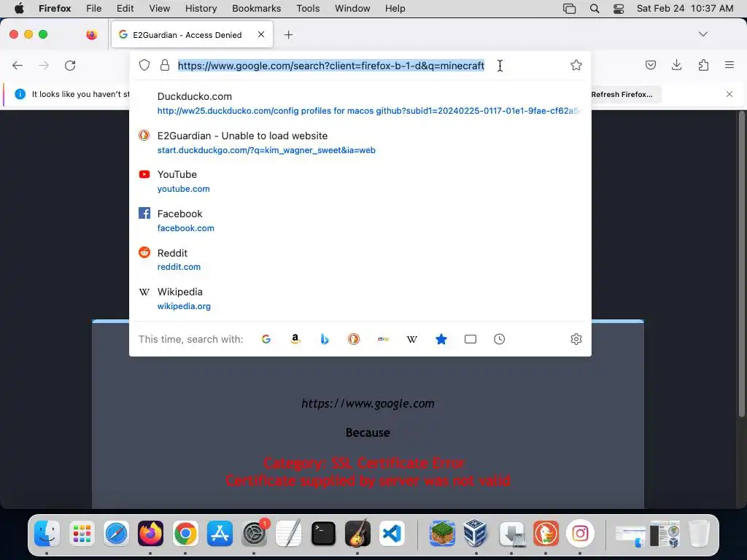
Task: Open the tracking protection shield icon
Action: [144, 65]
